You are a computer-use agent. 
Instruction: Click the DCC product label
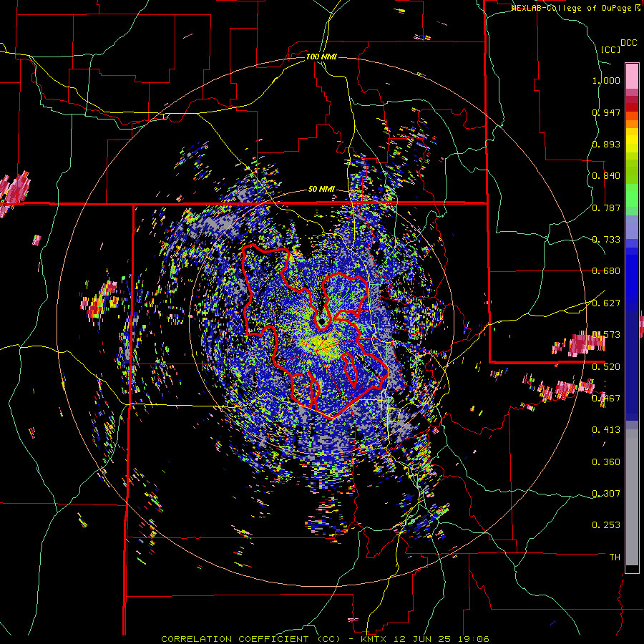pyautogui.click(x=628, y=43)
